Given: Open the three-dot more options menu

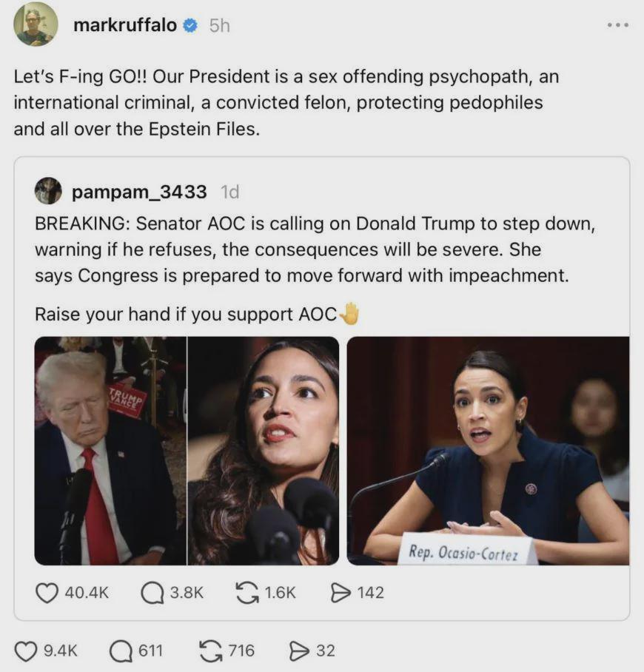Looking at the screenshot, I should click(x=617, y=25).
